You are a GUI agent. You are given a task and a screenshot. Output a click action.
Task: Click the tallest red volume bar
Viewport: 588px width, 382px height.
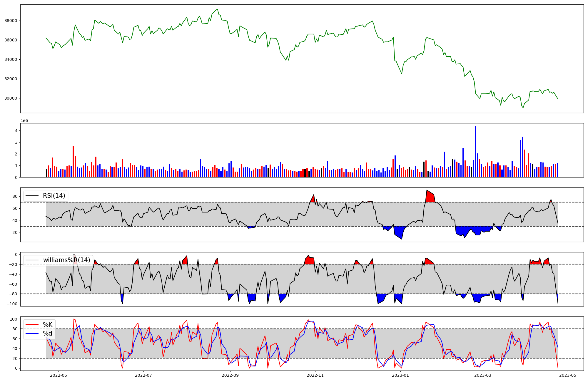pos(73,162)
